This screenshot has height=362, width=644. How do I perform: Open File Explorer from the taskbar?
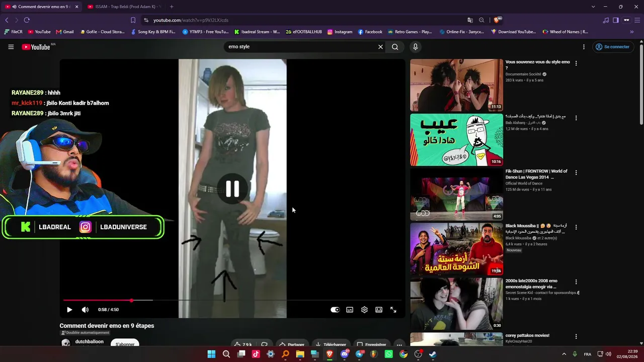300,354
